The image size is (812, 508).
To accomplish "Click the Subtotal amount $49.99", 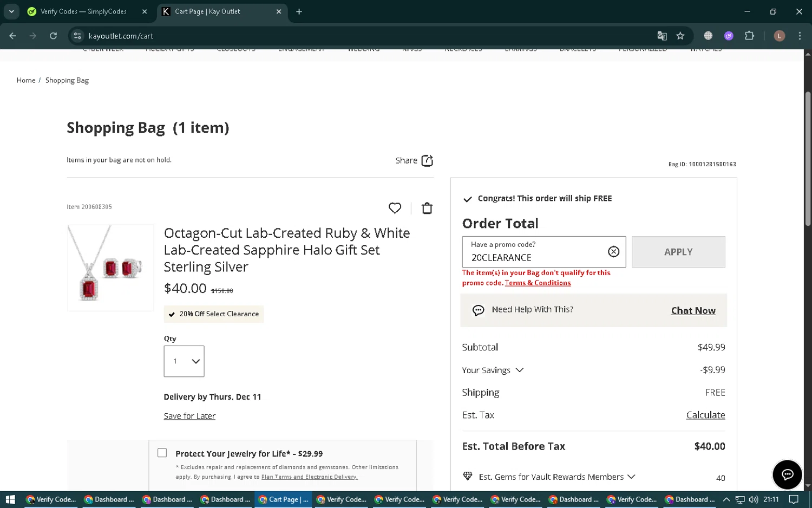I will point(711,347).
